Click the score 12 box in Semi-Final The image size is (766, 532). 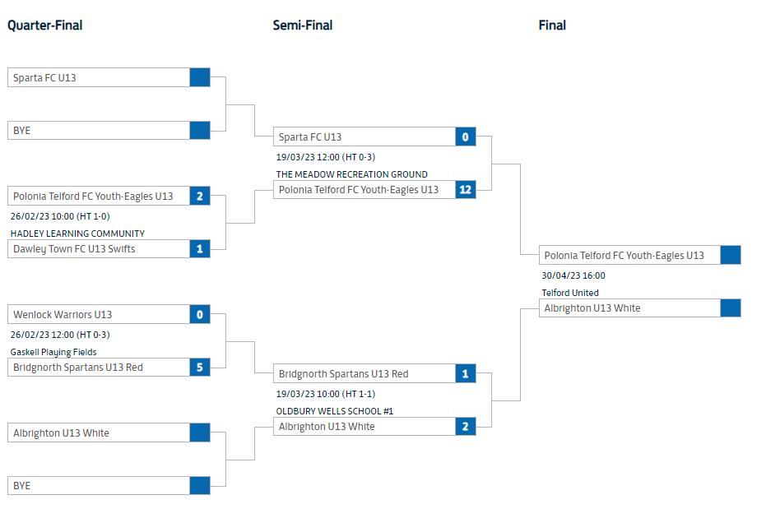(465, 190)
